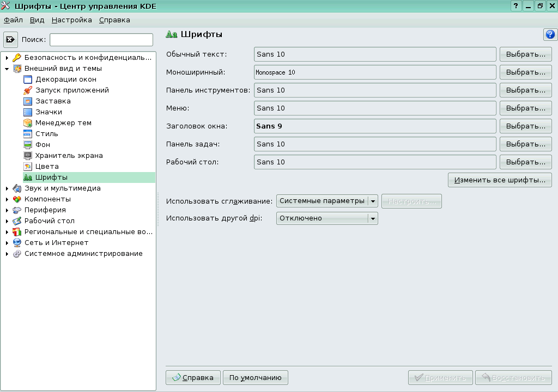The height and width of the screenshot is (392, 558).
Task: Click the Изменить все шрифты button
Action: (500, 180)
